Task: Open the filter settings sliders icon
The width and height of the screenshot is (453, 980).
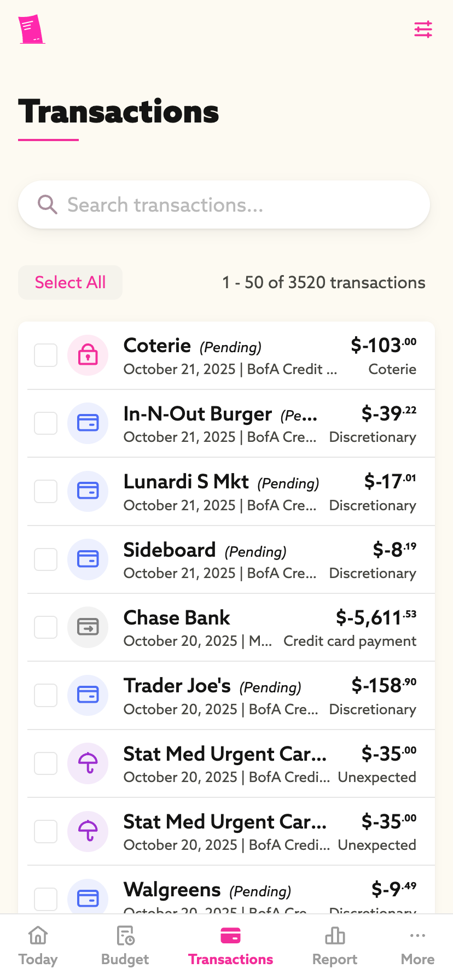Action: [x=423, y=29]
